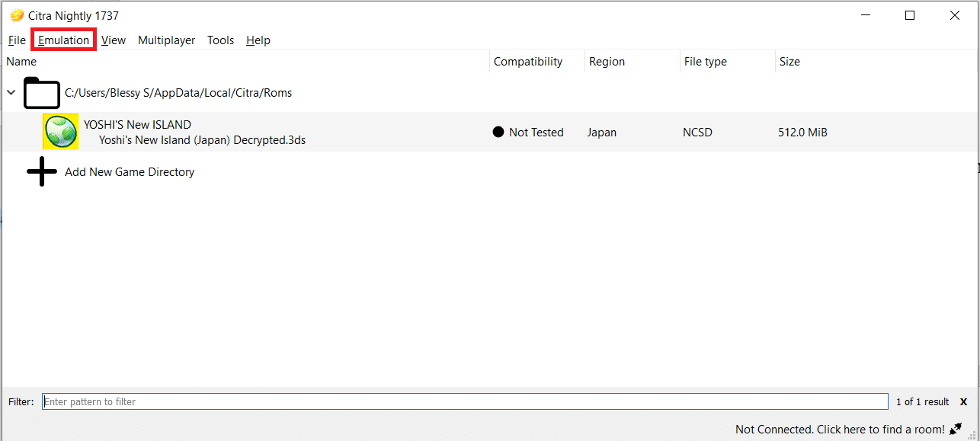Open the View menu
The image size is (980, 441).
(x=114, y=40)
